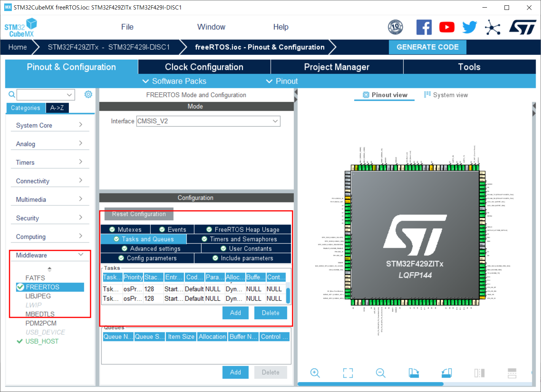Toggle the FREERTOS enabled checkmark
Image resolution: width=541 pixels, height=392 pixels.
(x=20, y=287)
